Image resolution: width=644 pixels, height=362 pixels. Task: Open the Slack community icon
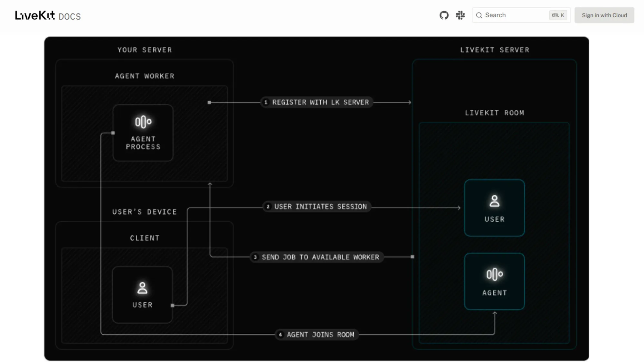tap(460, 15)
